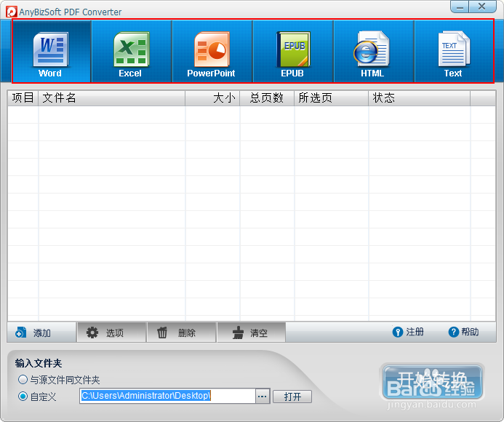Viewport: 504px width, 422px height.
Task: Click the 状态 column header
Action: tap(420, 97)
